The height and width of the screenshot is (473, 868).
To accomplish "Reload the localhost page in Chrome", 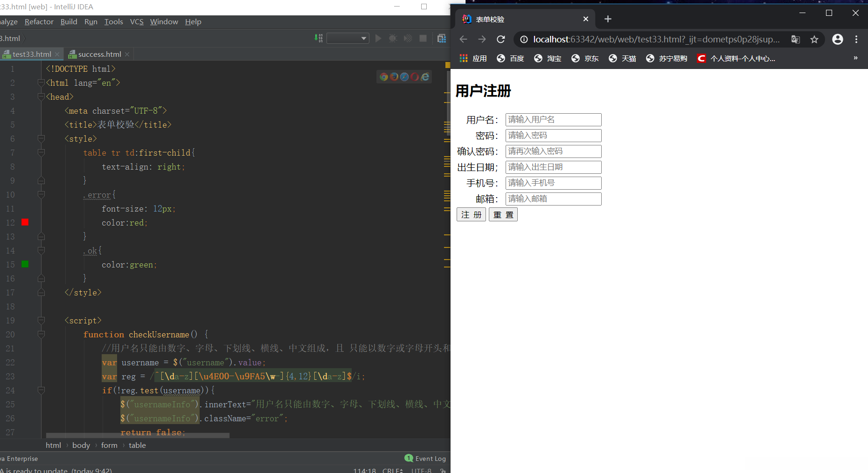I will tap(501, 39).
